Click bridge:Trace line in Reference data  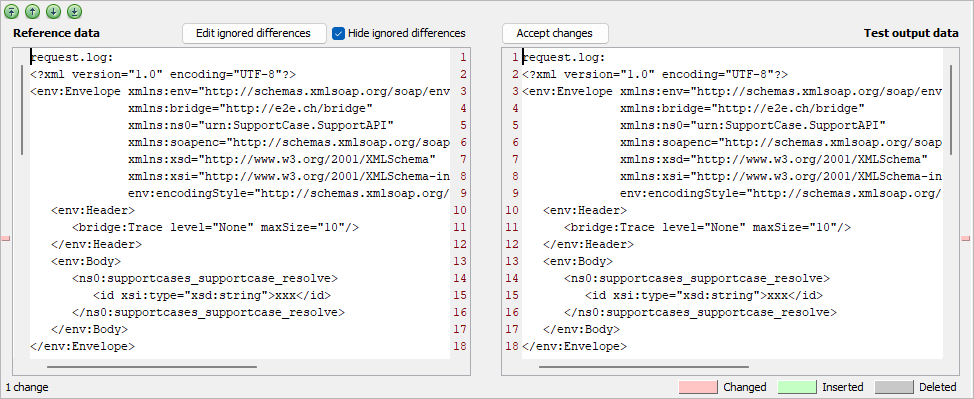pyautogui.click(x=215, y=227)
